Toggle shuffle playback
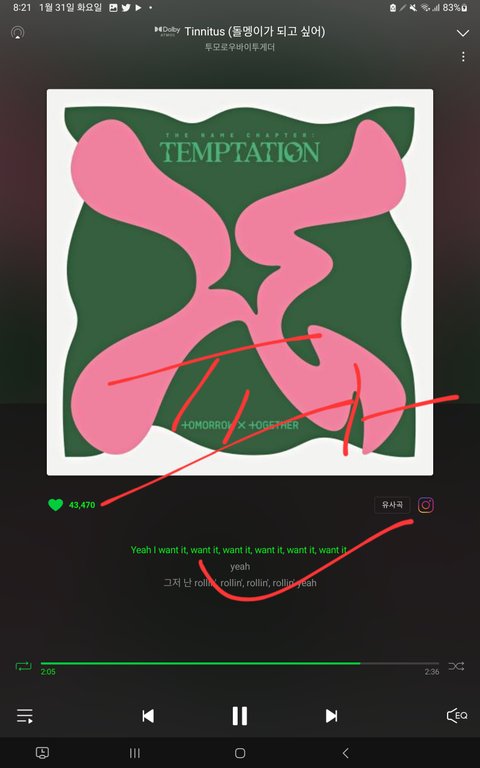 tap(456, 666)
